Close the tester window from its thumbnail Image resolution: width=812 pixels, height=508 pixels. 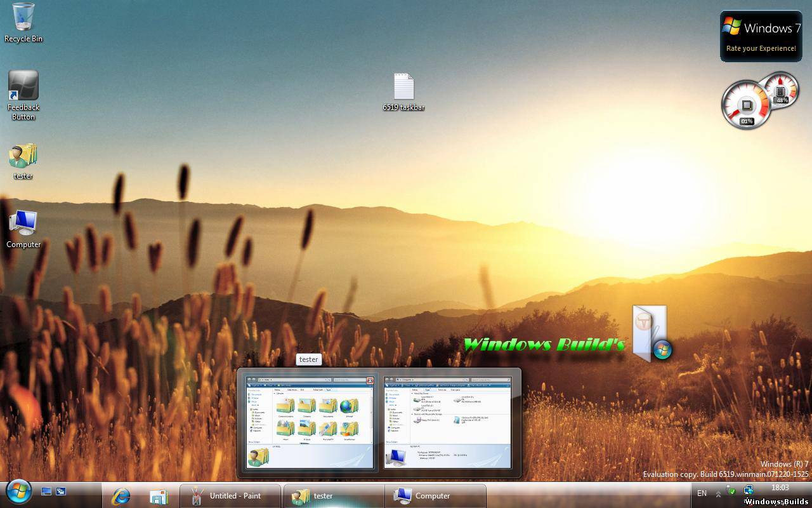pyautogui.click(x=370, y=380)
